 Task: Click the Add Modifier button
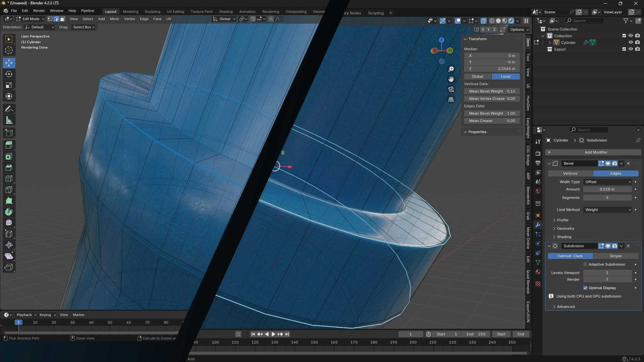[x=593, y=152]
